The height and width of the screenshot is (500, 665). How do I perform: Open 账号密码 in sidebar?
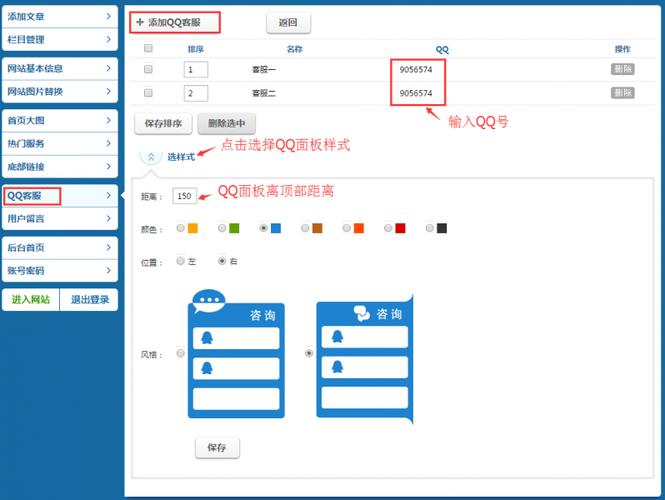60,271
